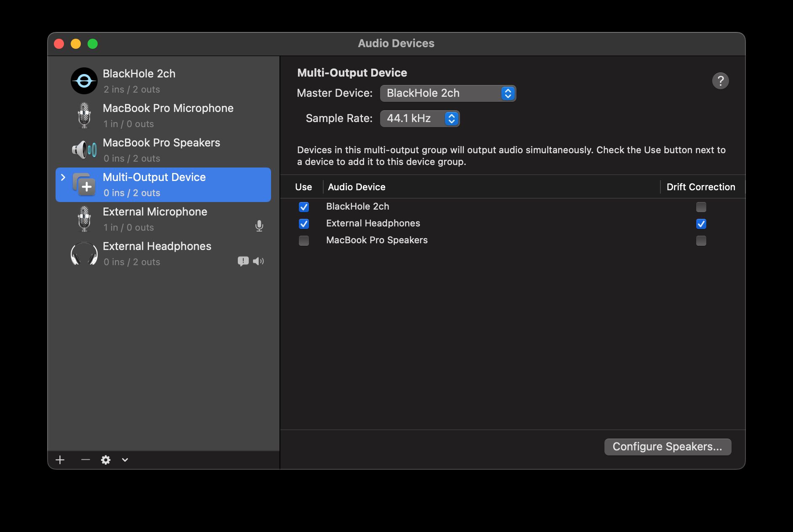Enable Drift Correction for BlackHole 2ch

pyautogui.click(x=701, y=207)
